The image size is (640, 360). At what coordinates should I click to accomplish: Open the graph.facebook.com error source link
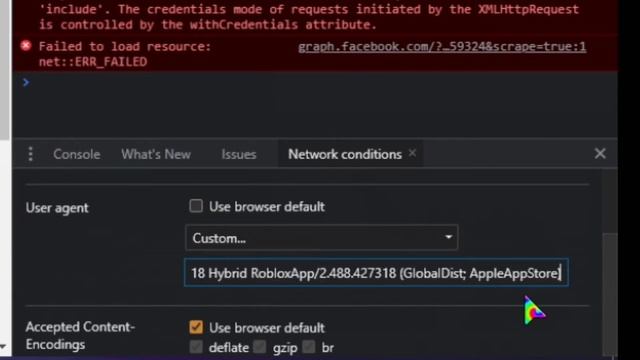[442, 47]
